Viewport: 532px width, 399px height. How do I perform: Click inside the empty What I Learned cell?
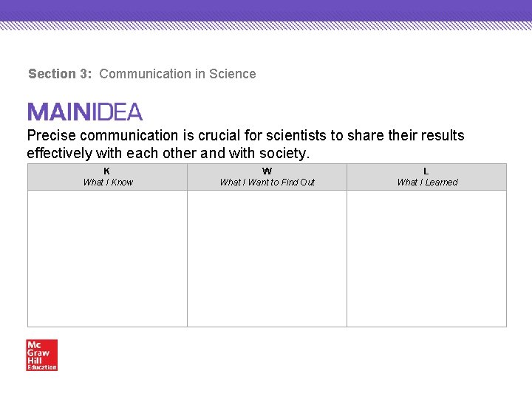(427, 259)
